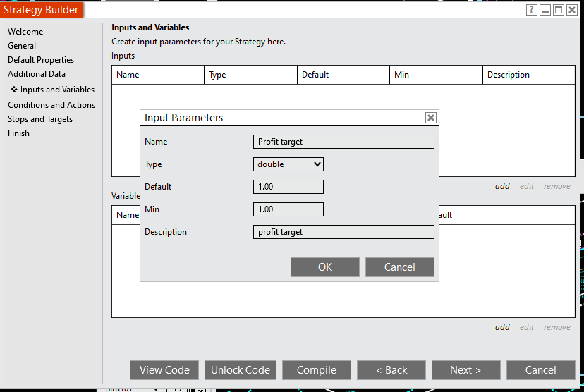The width and height of the screenshot is (584, 392).
Task: Cancel the Strategy Builder wizard
Action: click(x=541, y=370)
